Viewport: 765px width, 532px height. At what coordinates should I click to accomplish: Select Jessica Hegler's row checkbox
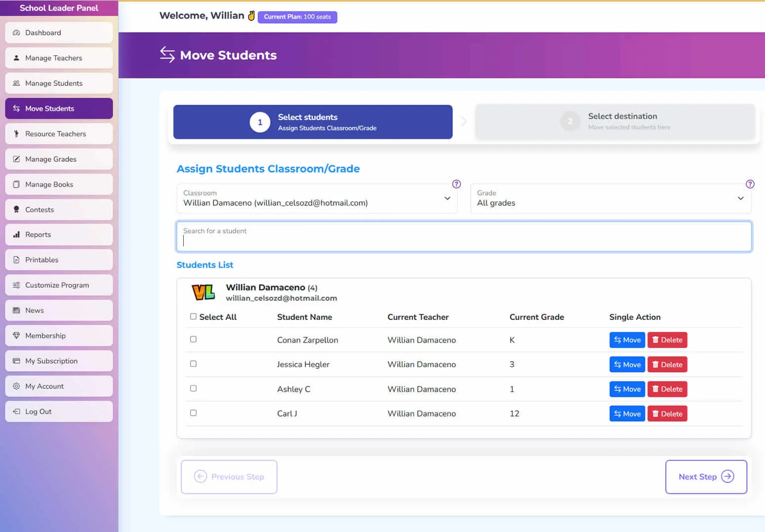(x=193, y=364)
